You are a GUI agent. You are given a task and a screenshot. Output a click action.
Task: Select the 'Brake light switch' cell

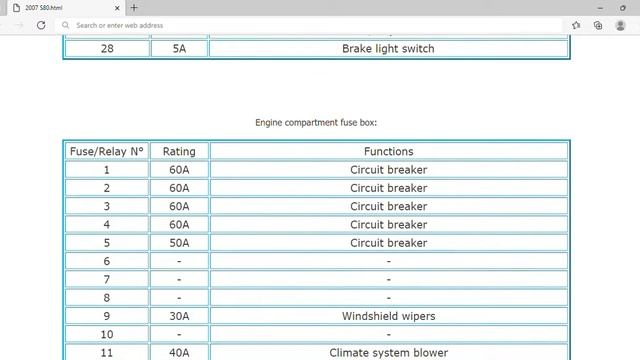(389, 49)
